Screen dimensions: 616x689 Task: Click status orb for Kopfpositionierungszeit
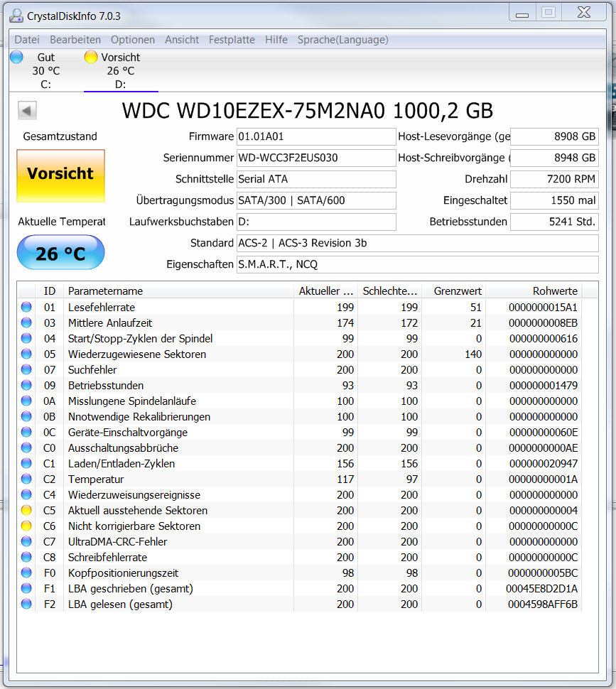pos(26,573)
